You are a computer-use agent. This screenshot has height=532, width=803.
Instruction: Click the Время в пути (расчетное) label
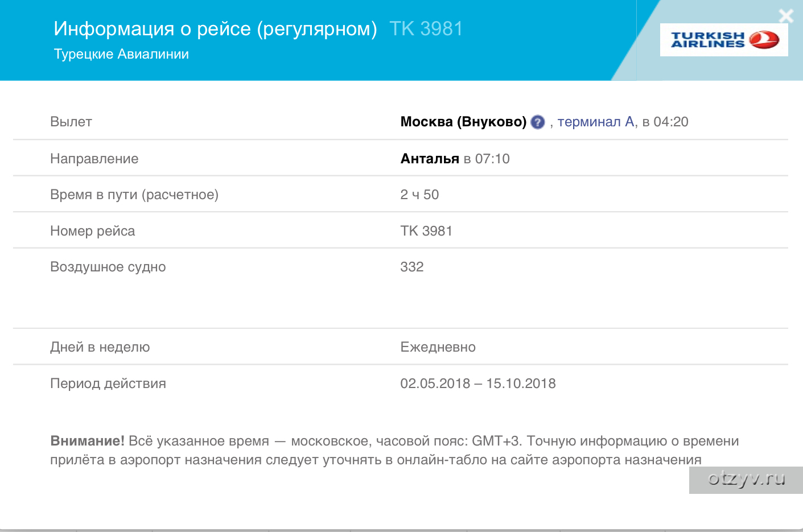click(134, 195)
